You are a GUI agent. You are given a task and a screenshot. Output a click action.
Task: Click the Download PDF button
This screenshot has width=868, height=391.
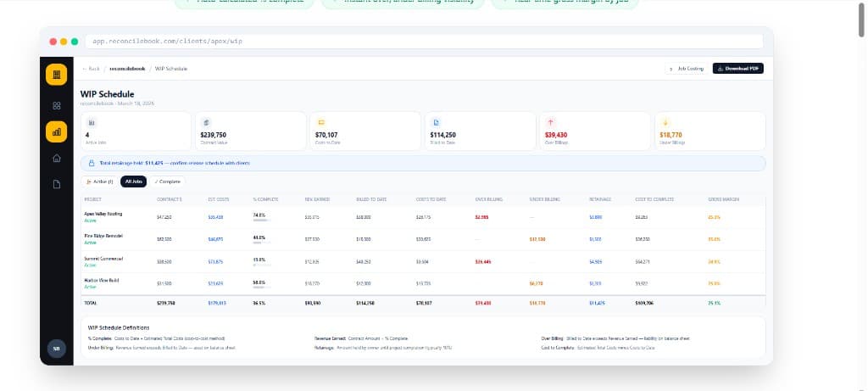737,68
